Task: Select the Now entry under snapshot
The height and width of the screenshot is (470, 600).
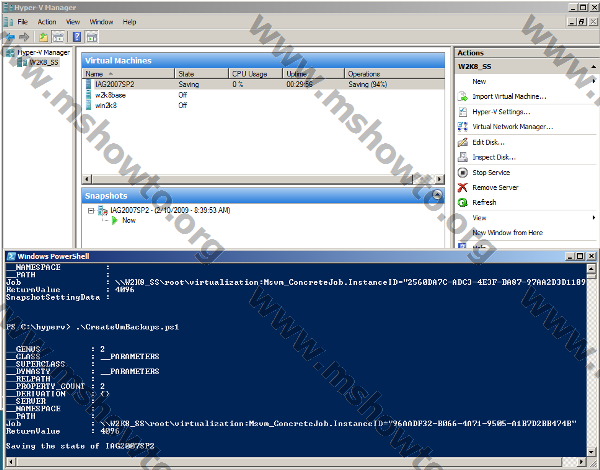Action: click(129, 220)
